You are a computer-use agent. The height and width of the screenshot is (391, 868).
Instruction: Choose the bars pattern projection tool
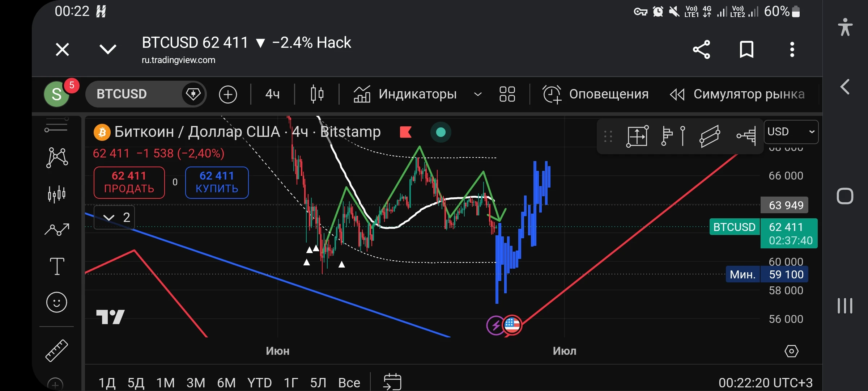pos(57,194)
